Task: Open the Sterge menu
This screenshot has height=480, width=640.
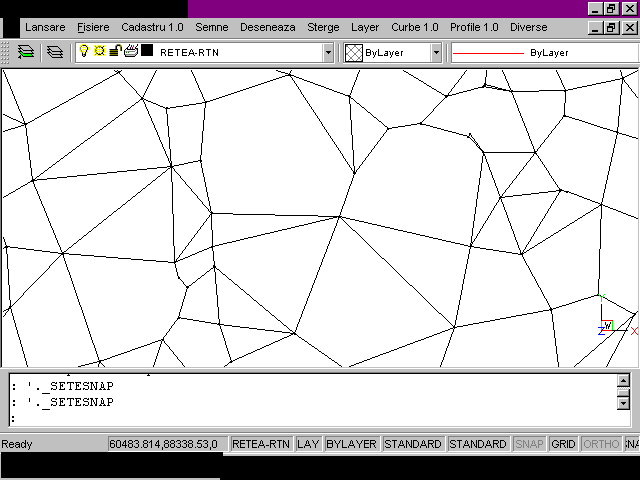Action: (x=323, y=27)
